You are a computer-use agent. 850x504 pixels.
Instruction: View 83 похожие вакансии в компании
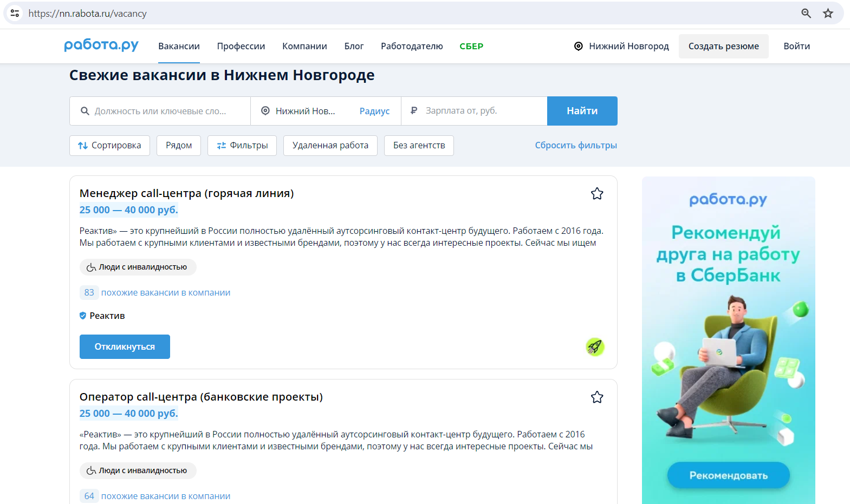pos(155,293)
